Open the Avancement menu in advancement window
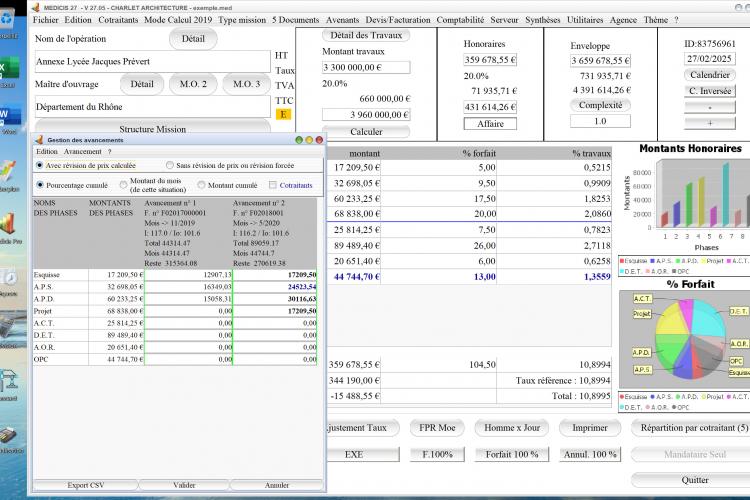This screenshot has height=500, width=750. [x=83, y=151]
